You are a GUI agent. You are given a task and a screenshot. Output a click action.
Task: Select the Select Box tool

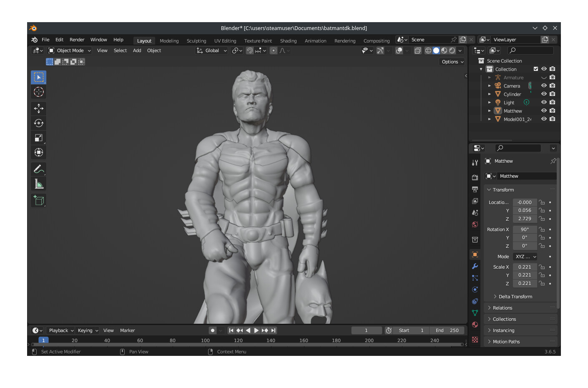point(39,77)
